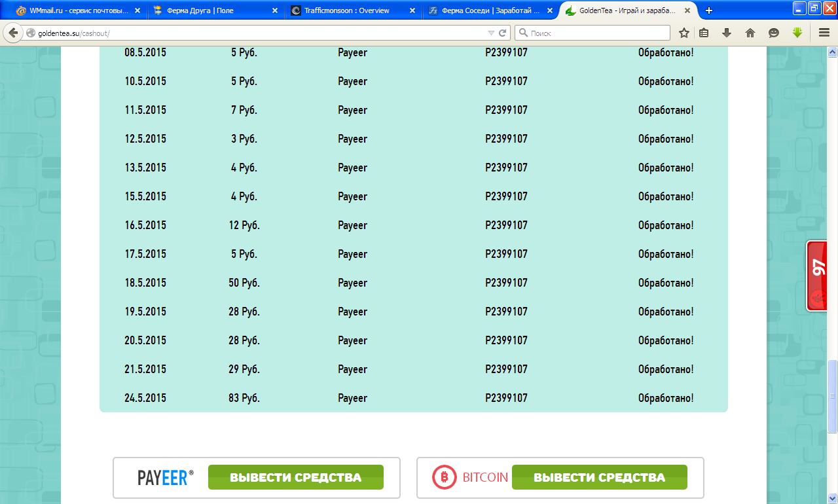Viewport: 838px width, 504px height.
Task: Click wallet P2399107 in the 08.5.2015 row
Action: (506, 52)
